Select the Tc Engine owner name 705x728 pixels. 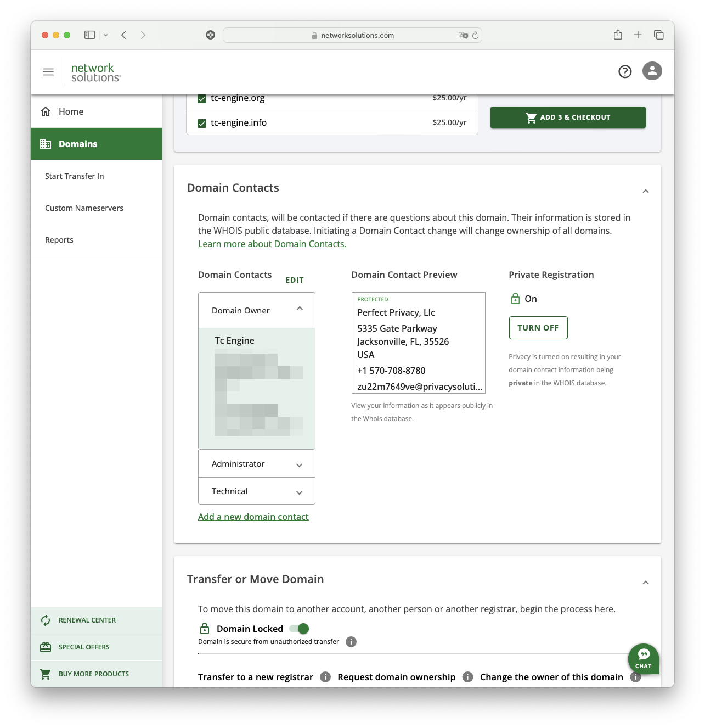(x=234, y=340)
